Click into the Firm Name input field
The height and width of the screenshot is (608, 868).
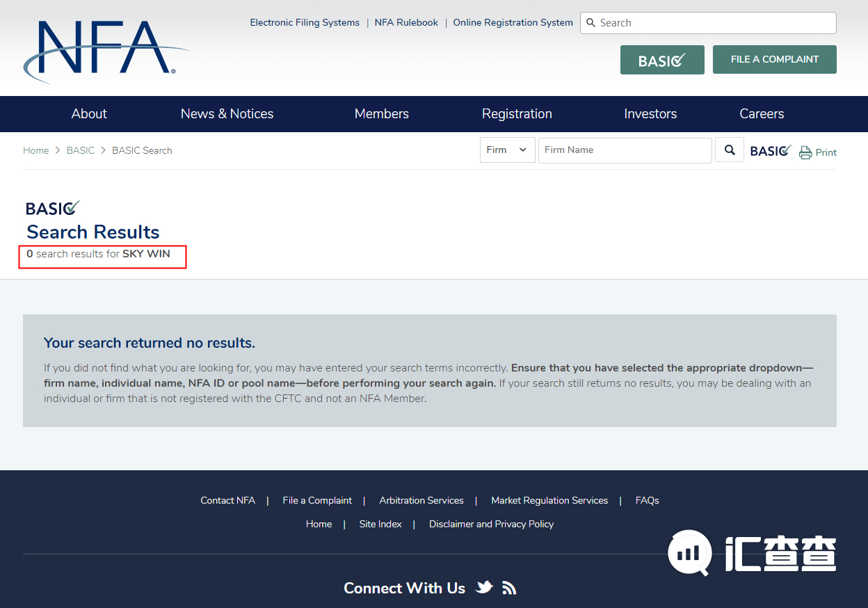(x=625, y=150)
